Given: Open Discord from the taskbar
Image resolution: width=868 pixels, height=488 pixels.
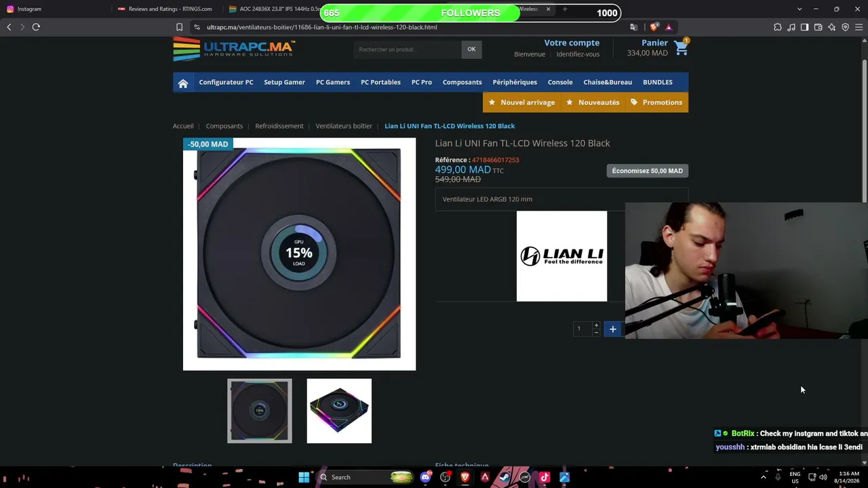Looking at the screenshot, I should pos(426,477).
